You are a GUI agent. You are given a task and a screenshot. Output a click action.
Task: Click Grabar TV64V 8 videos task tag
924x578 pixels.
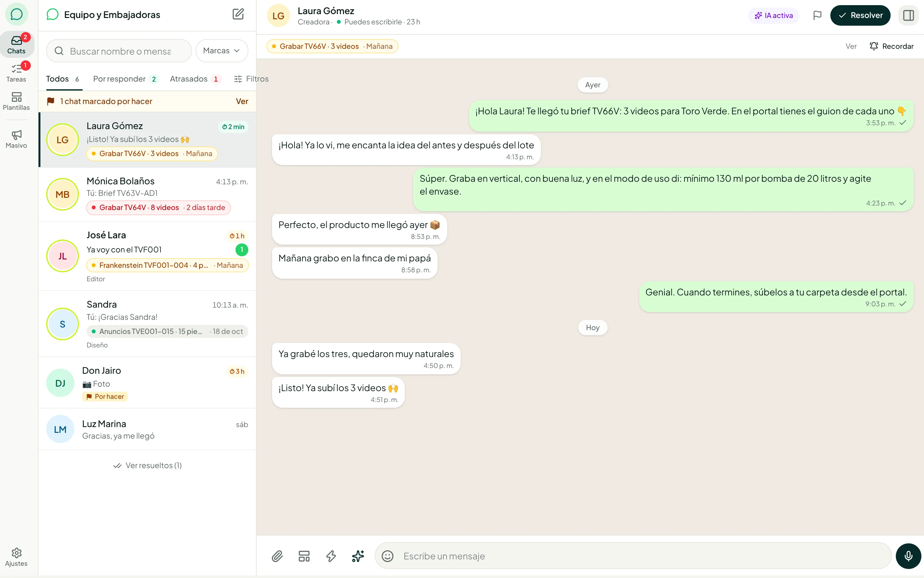pos(158,207)
